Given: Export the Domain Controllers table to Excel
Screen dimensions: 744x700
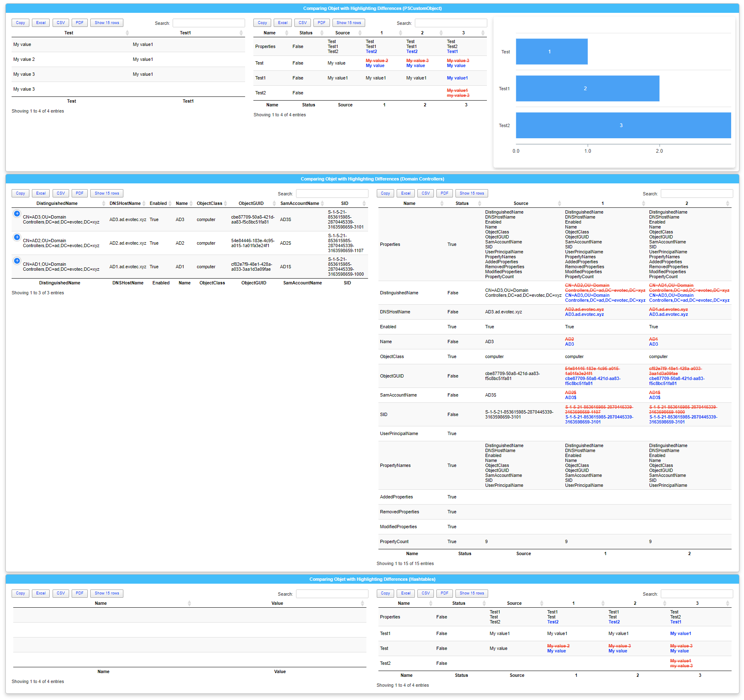Looking at the screenshot, I should point(41,193).
